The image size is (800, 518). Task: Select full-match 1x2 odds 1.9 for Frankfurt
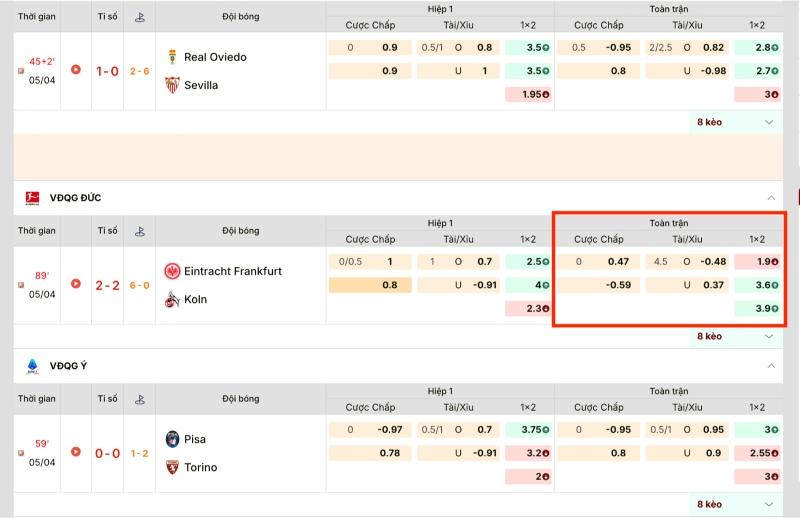pos(756,261)
